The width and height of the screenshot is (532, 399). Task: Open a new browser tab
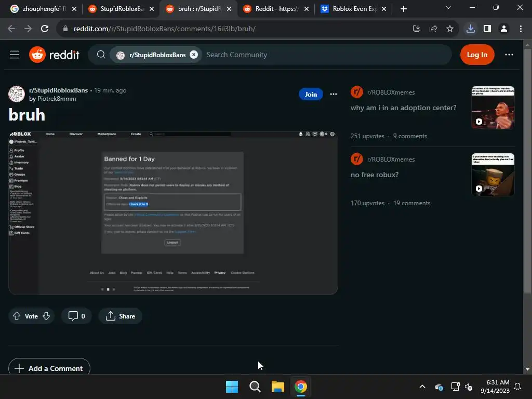tap(403, 9)
